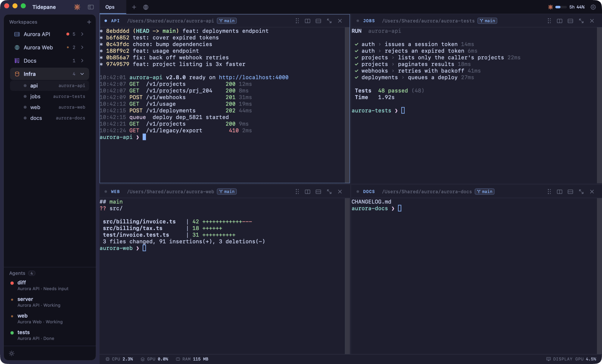Close the API pane
This screenshot has height=364, width=602.
click(340, 21)
